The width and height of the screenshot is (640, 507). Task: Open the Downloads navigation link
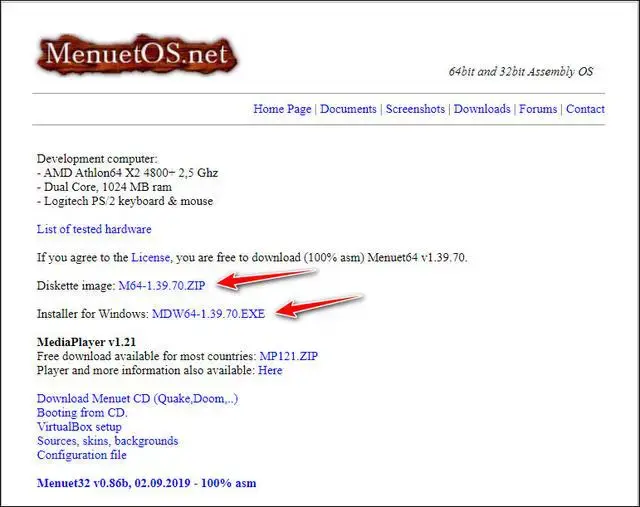click(x=482, y=109)
